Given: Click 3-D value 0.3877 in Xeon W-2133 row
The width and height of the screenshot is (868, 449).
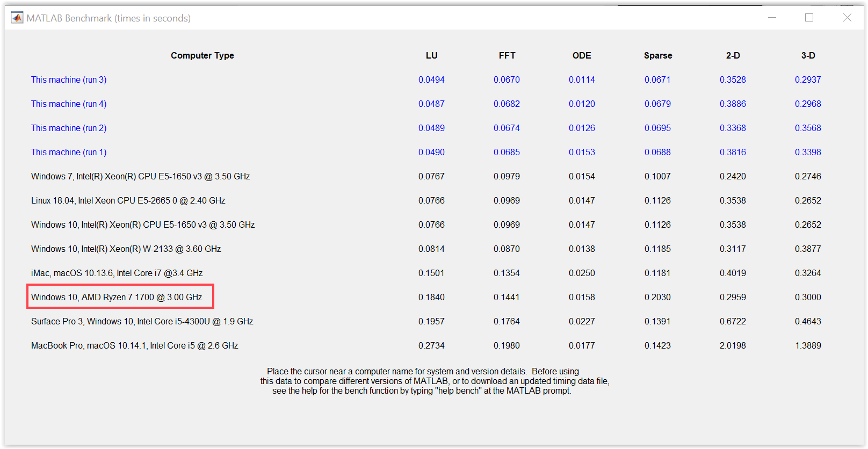Looking at the screenshot, I should click(x=808, y=249).
